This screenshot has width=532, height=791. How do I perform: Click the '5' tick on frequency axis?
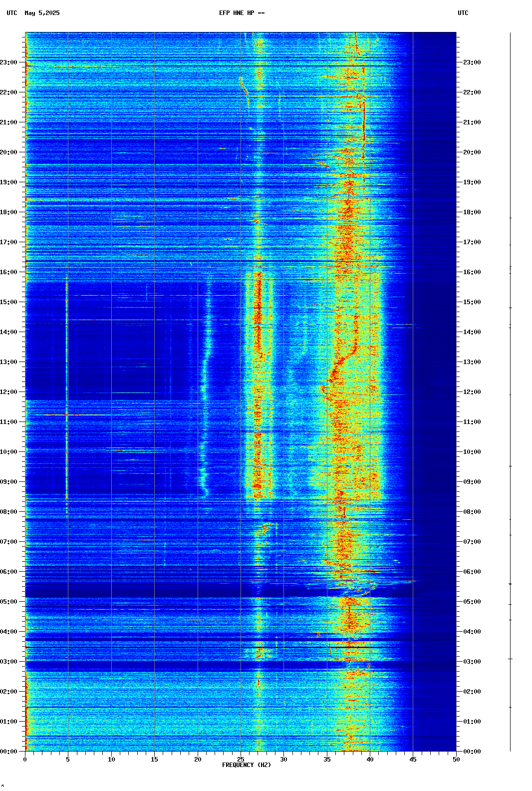[x=68, y=760]
